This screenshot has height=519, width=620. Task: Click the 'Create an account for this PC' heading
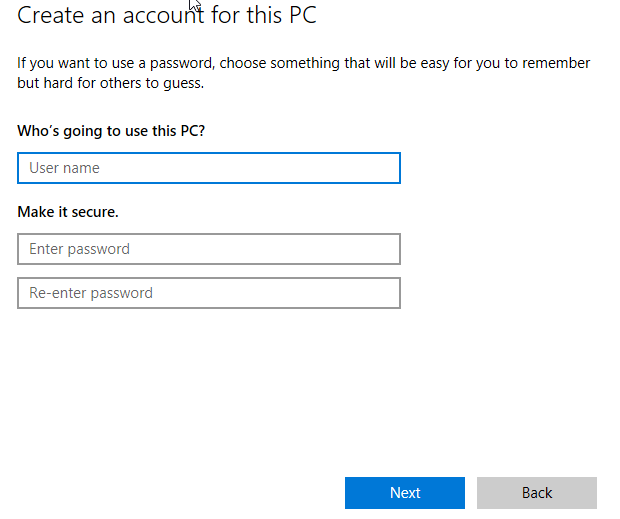tap(168, 16)
